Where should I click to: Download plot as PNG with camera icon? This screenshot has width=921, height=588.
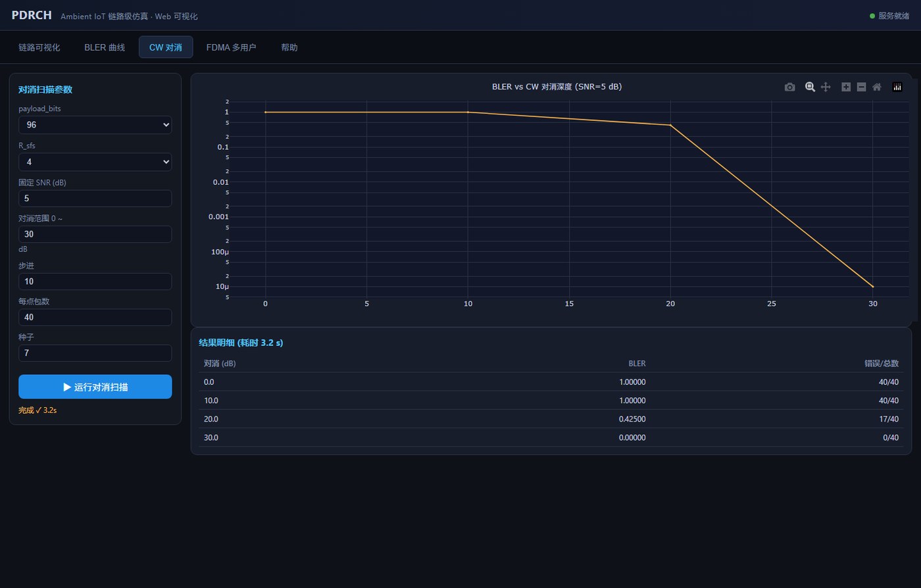pyautogui.click(x=790, y=87)
